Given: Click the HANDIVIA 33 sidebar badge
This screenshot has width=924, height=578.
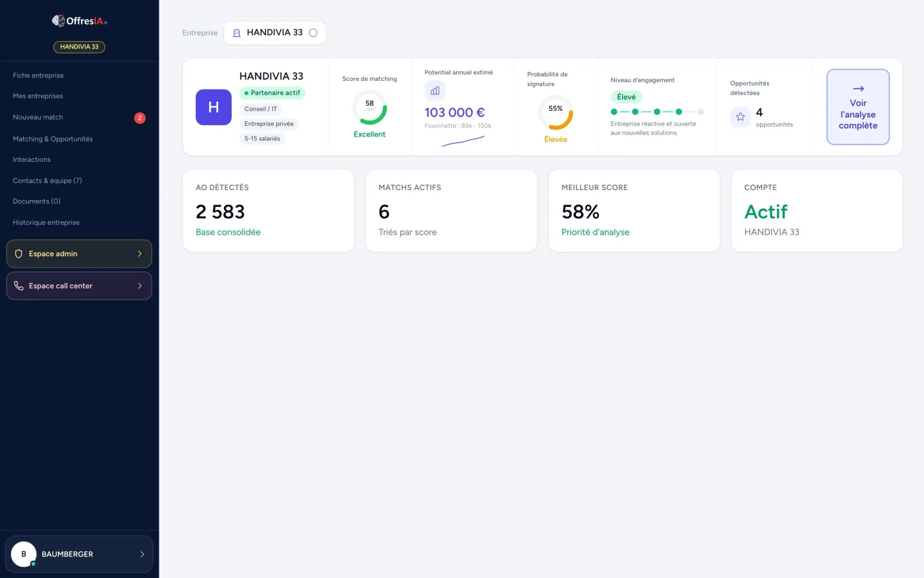Looking at the screenshot, I should point(79,47).
